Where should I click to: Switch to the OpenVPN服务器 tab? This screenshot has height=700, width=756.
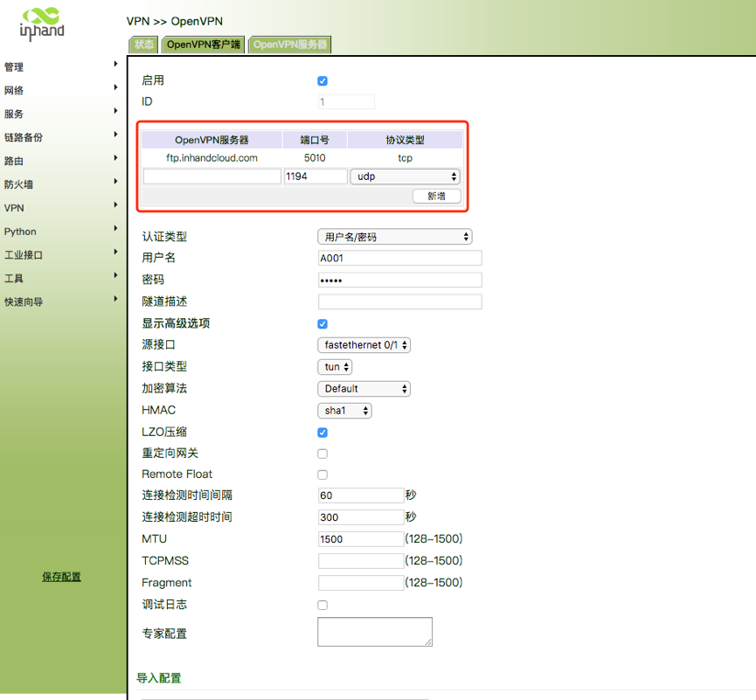tap(290, 45)
